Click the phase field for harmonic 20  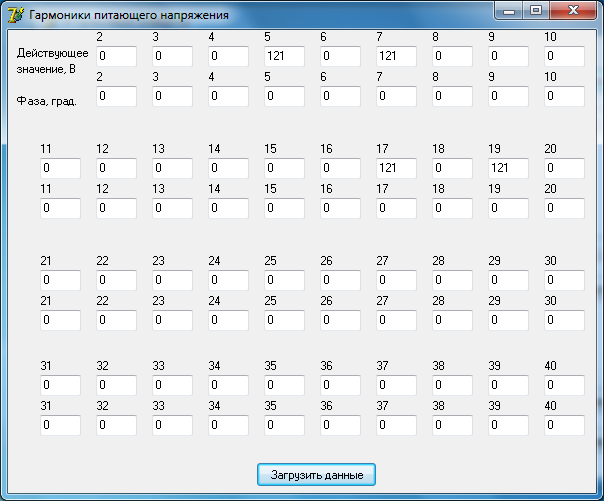(564, 208)
